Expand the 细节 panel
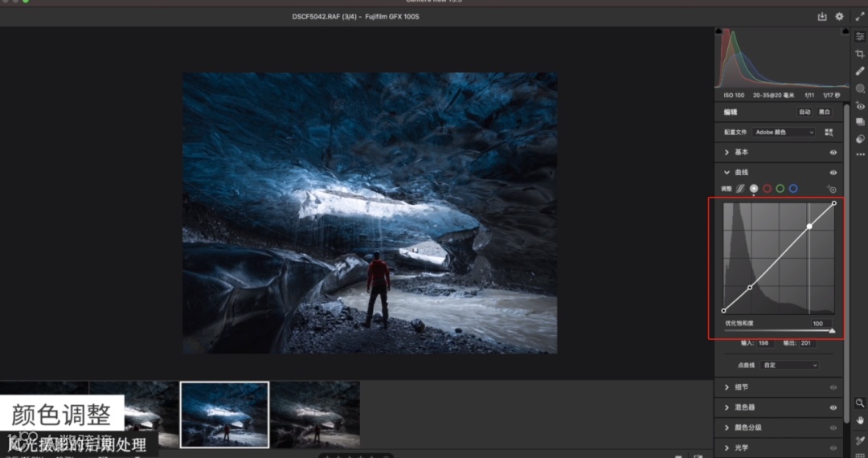868x458 pixels. 727,387
